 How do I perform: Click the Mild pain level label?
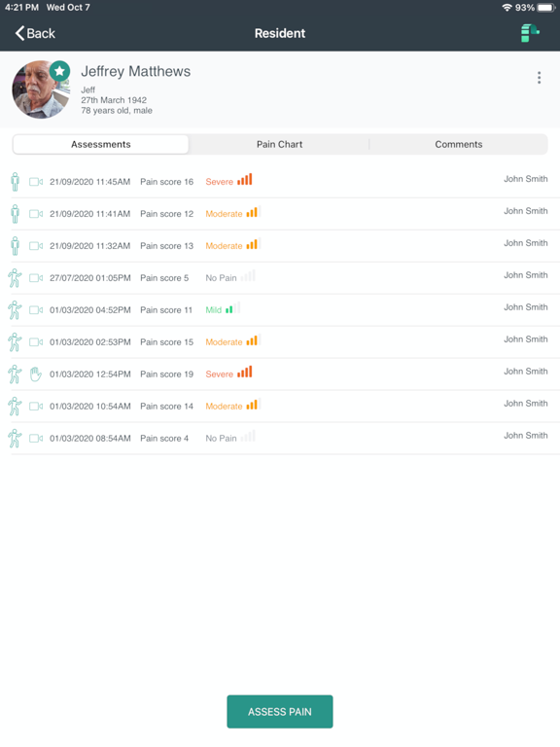(213, 309)
